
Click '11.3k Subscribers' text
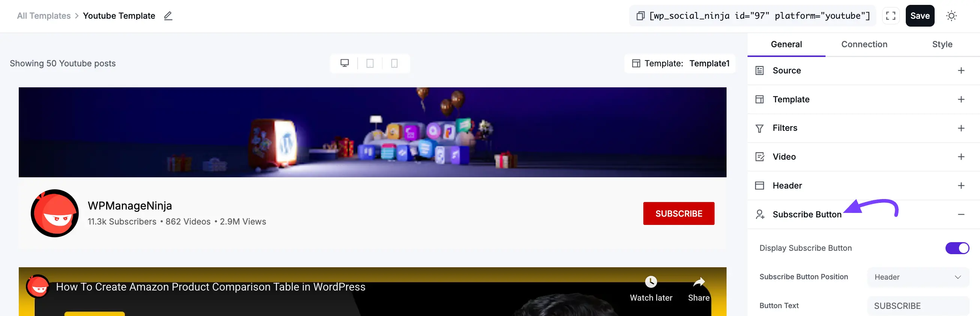click(122, 221)
